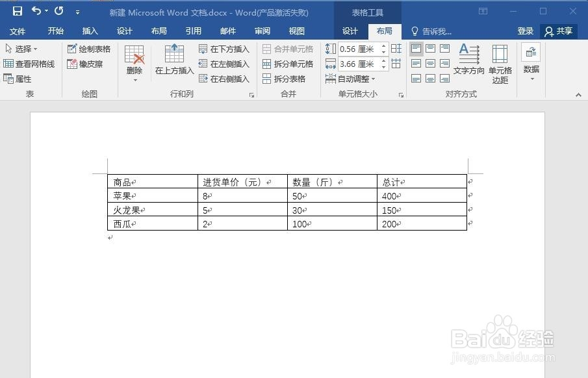
Task: Switch to the 开始 ribbon tab
Action: pos(55,31)
